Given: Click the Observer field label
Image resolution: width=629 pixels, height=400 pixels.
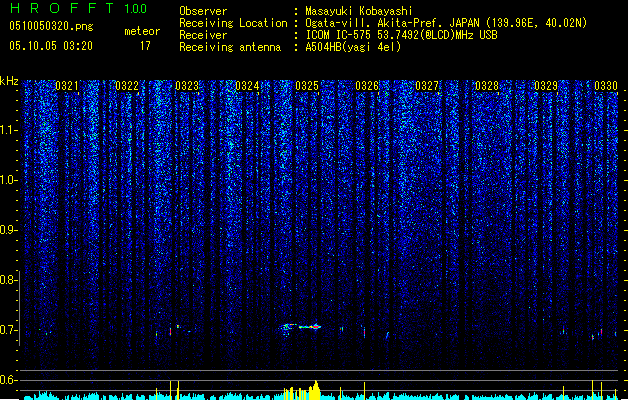Looking at the screenshot, I should [x=203, y=11].
